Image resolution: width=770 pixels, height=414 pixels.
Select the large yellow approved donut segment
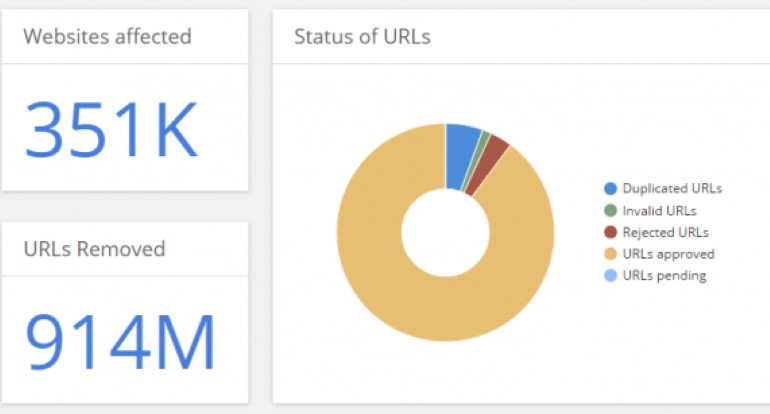coord(400,290)
